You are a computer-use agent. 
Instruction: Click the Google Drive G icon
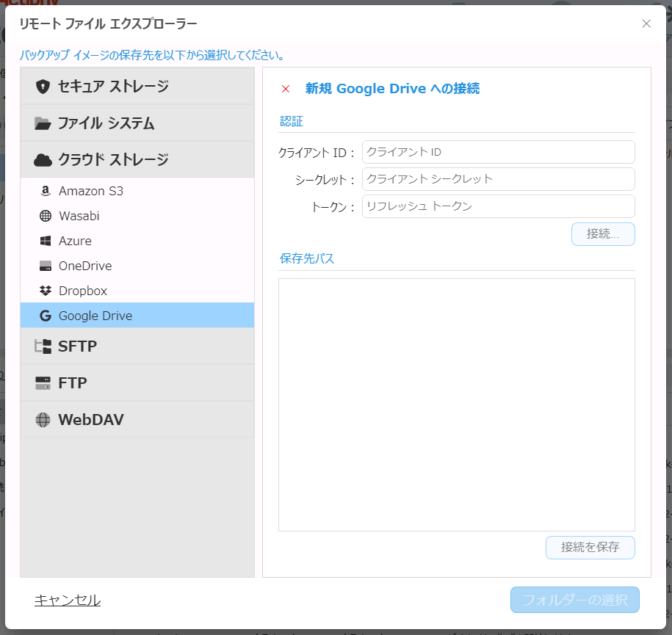point(46,316)
